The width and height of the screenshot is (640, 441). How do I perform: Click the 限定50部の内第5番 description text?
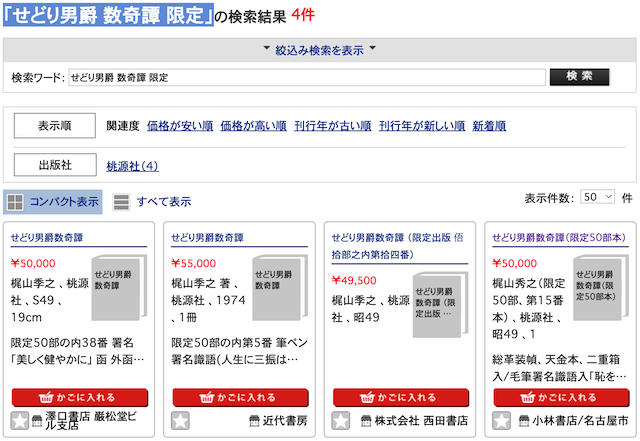click(x=240, y=351)
